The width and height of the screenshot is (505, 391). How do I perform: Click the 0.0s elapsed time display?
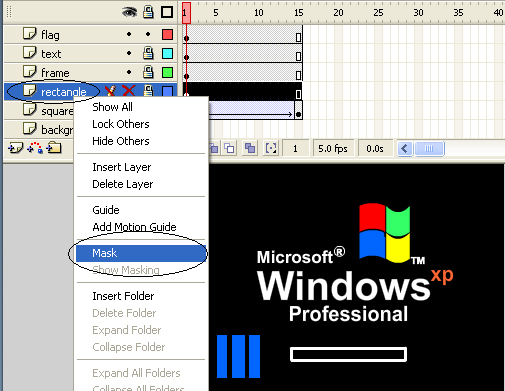tap(375, 148)
